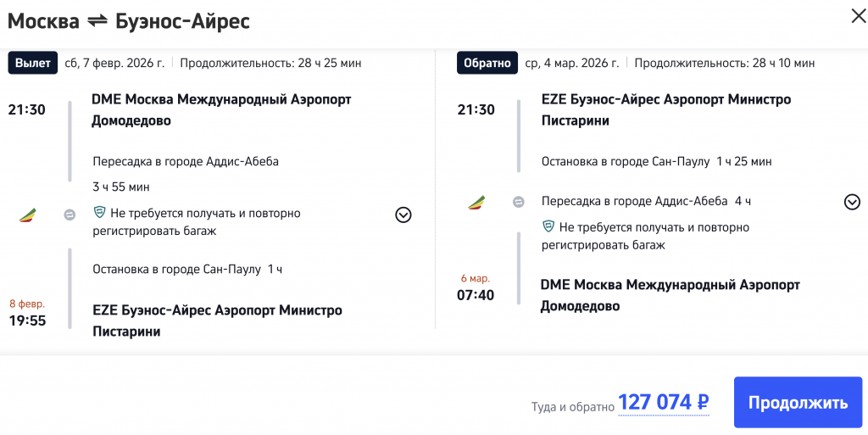868x435 pixels.
Task: Click the gray layover icon on the outbound route
Action: pyautogui.click(x=70, y=215)
